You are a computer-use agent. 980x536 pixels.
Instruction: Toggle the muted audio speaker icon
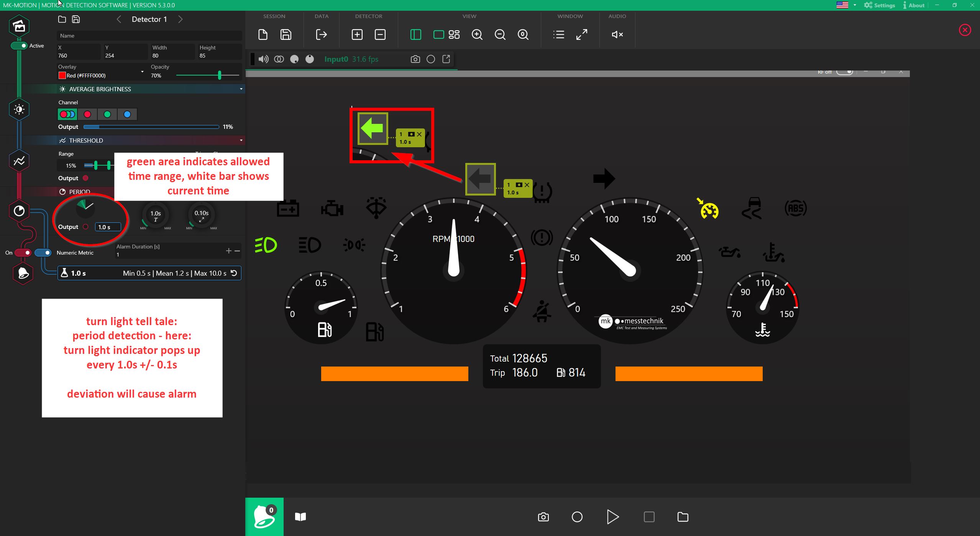coord(617,35)
